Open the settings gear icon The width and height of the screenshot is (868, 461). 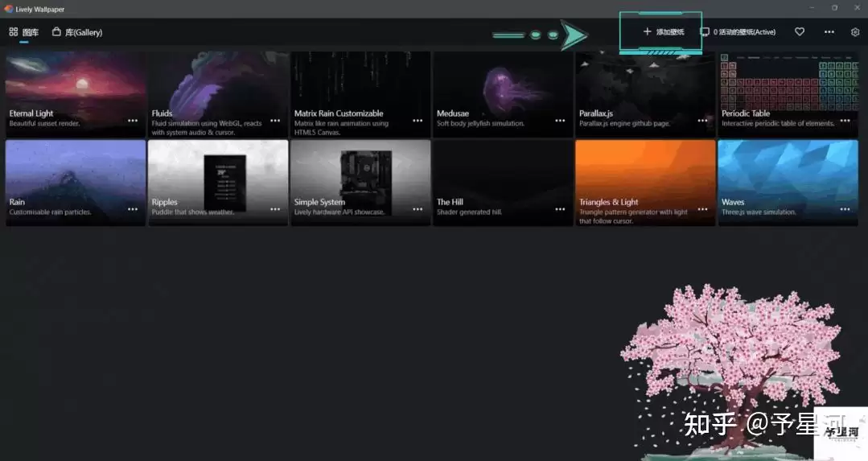pos(854,32)
